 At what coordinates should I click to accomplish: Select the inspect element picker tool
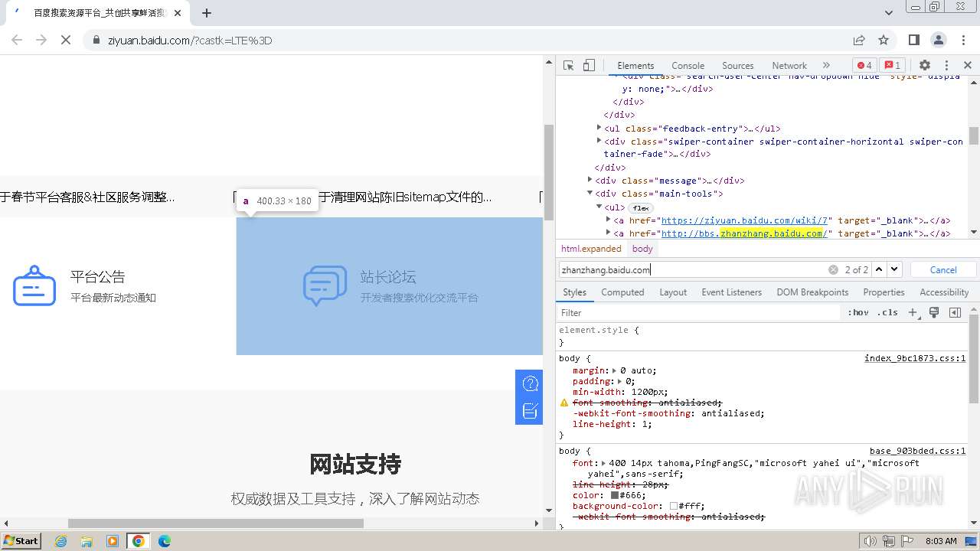tap(568, 65)
